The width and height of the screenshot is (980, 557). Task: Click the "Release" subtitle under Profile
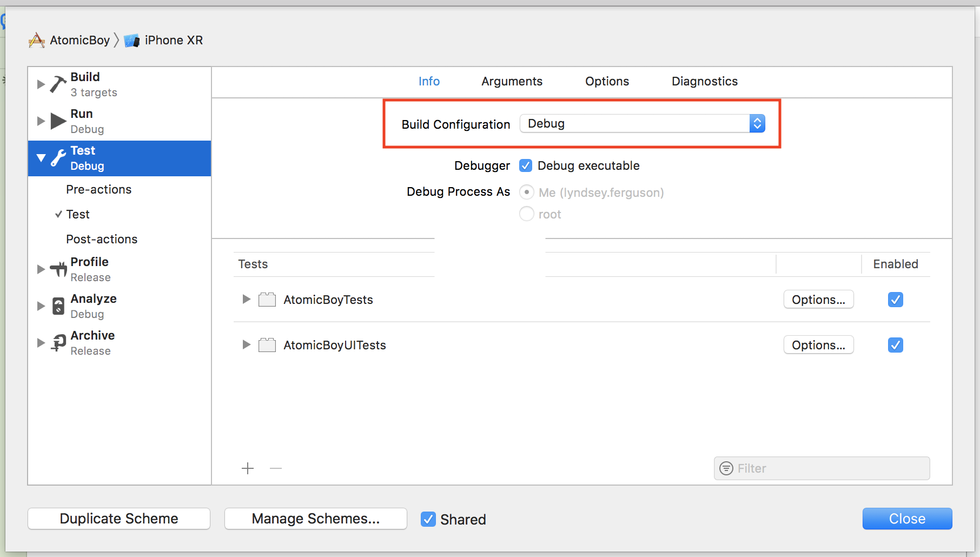click(x=90, y=277)
